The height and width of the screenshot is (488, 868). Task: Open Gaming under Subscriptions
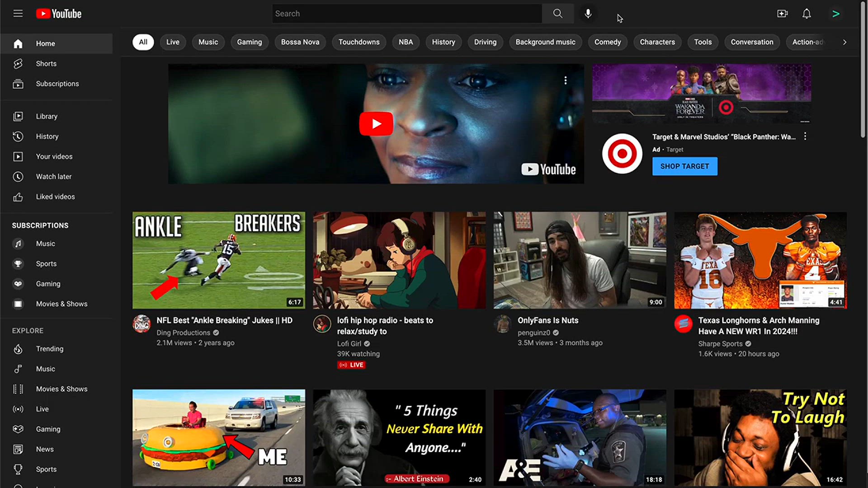57,284
